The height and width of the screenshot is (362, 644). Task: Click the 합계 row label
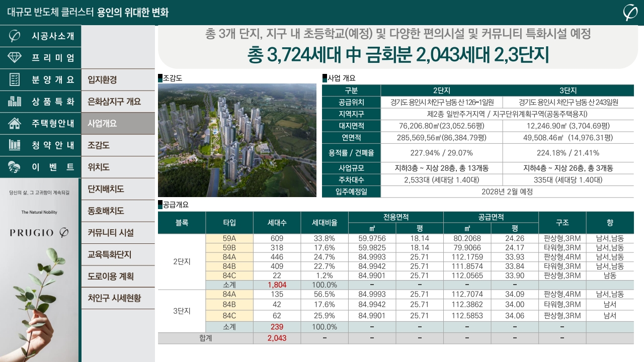(x=205, y=338)
